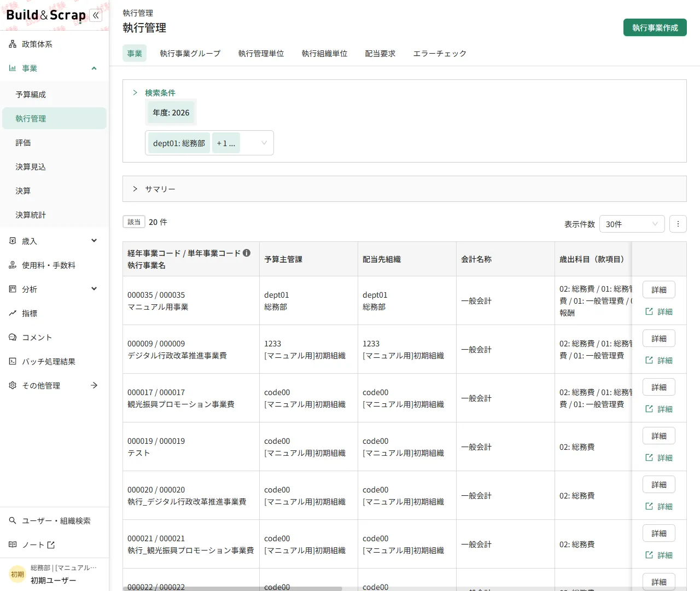
Task: Open the 表示件数 30件 dropdown
Action: tap(632, 224)
